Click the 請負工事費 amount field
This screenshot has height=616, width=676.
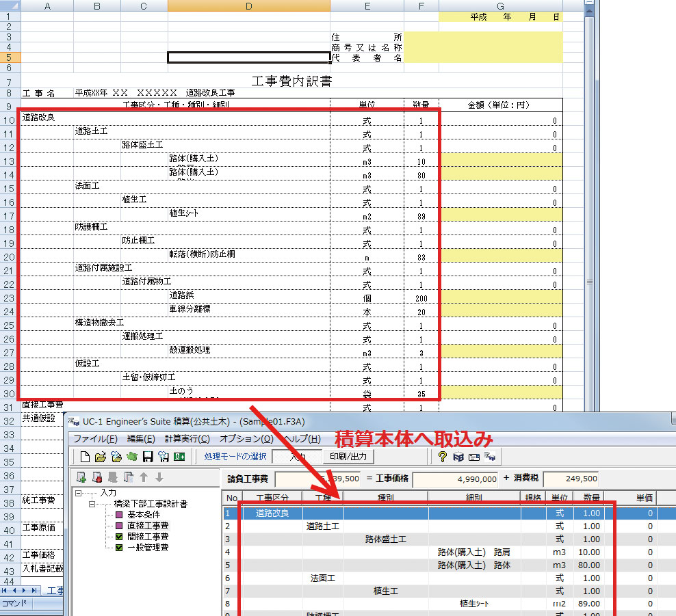tap(317, 479)
